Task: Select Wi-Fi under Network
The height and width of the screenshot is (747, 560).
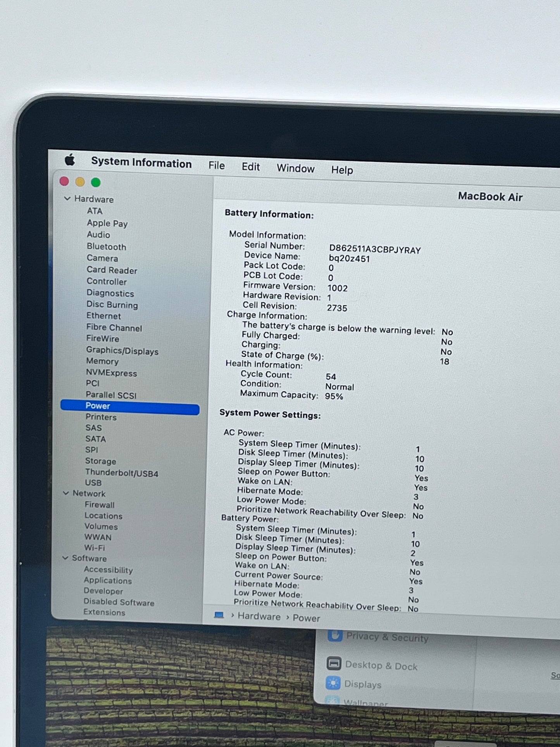Action: (x=95, y=548)
